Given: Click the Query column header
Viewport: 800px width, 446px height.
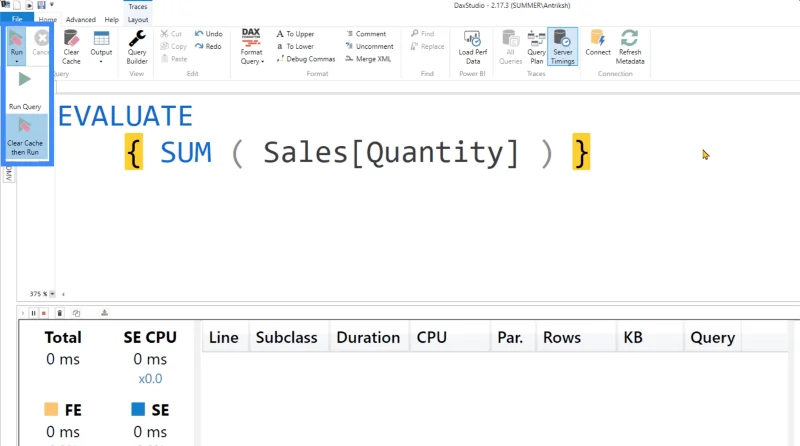Looking at the screenshot, I should point(713,337).
